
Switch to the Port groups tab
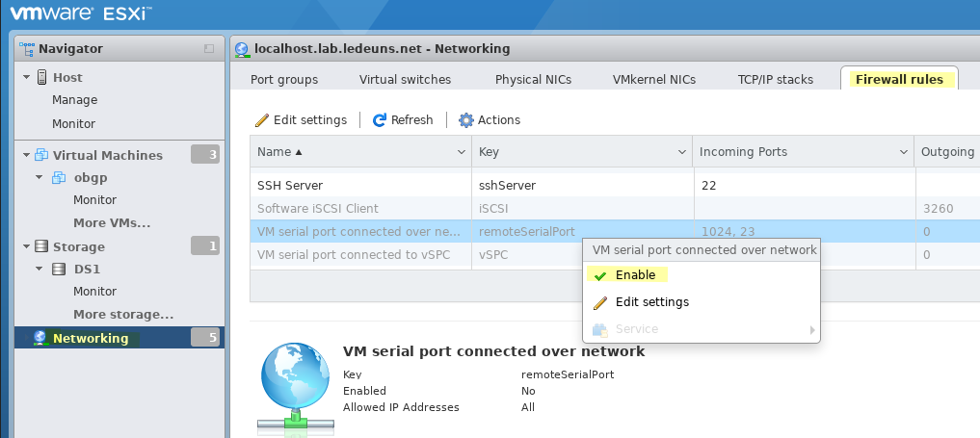click(283, 79)
